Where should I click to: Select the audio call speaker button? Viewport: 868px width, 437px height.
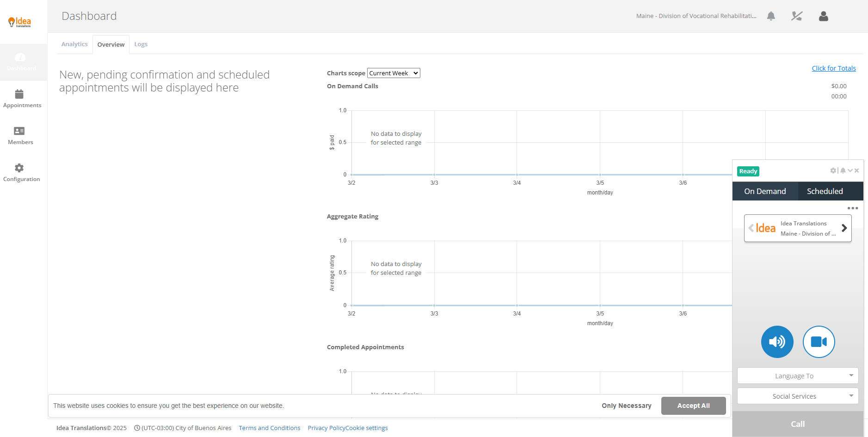(777, 342)
